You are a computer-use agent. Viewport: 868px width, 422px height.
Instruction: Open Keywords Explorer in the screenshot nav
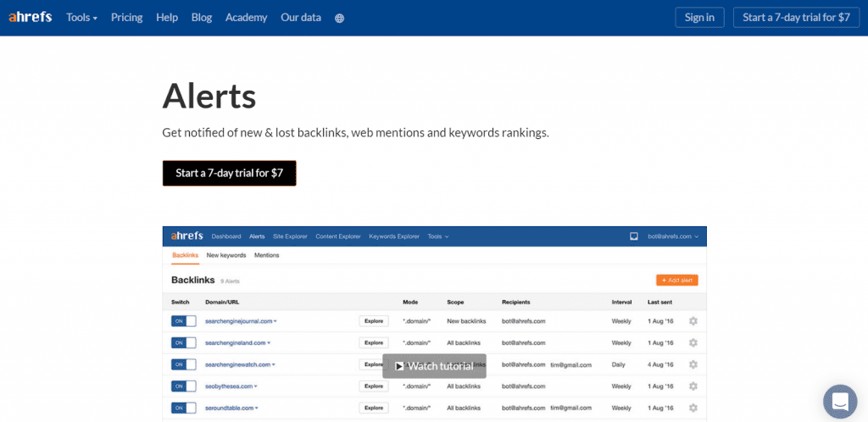(394, 236)
